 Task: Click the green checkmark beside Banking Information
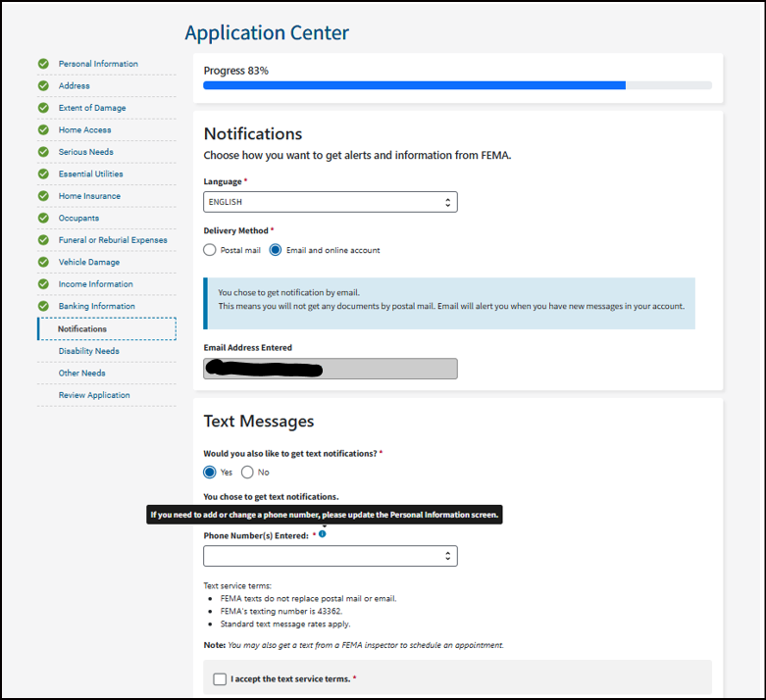(x=43, y=306)
